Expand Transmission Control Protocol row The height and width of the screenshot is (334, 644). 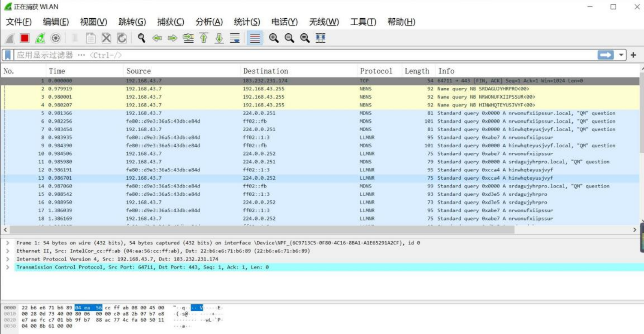(x=8, y=267)
